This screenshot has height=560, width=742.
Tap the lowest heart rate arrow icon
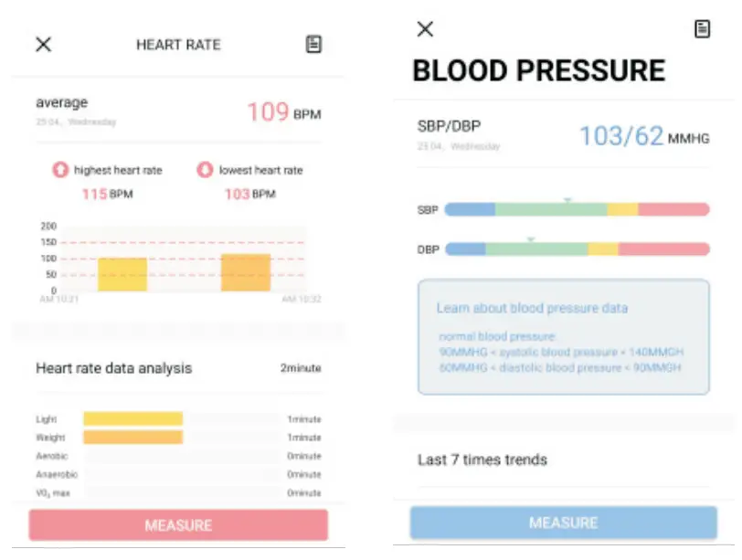(x=206, y=170)
